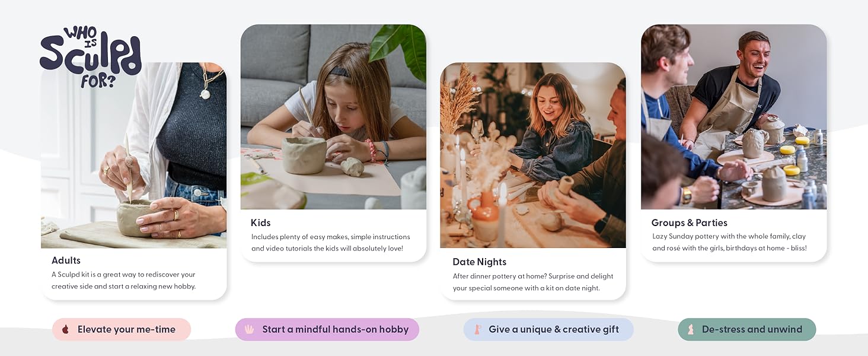The image size is (868, 356).
Task: Select Start a mindful hands-on hobby pill
Action: pos(327,329)
